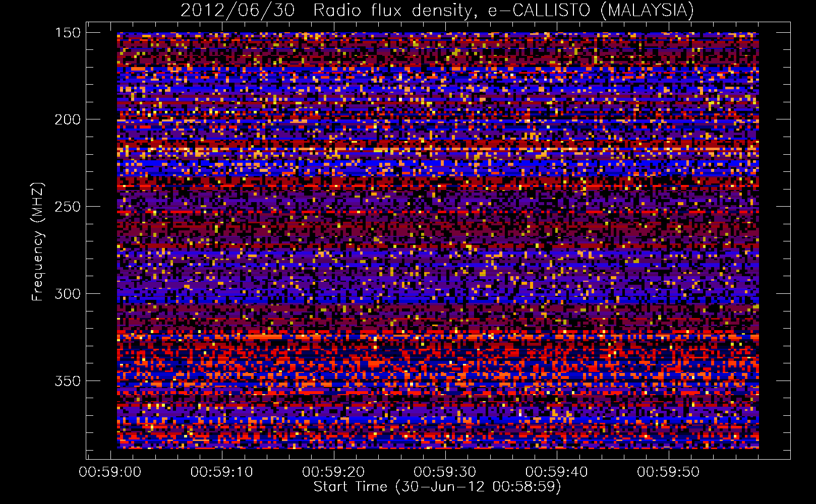Click the 300 frequency tick label
The image size is (816, 504).
coord(68,294)
